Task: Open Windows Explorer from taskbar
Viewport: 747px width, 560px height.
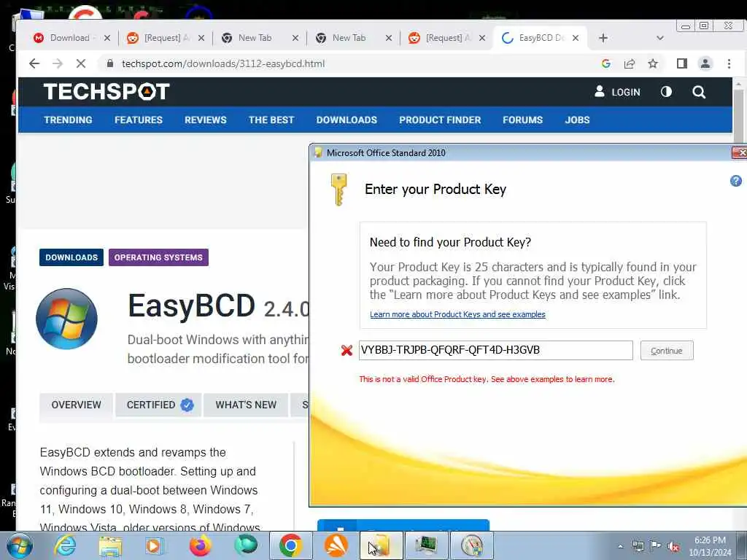Action: click(x=111, y=545)
